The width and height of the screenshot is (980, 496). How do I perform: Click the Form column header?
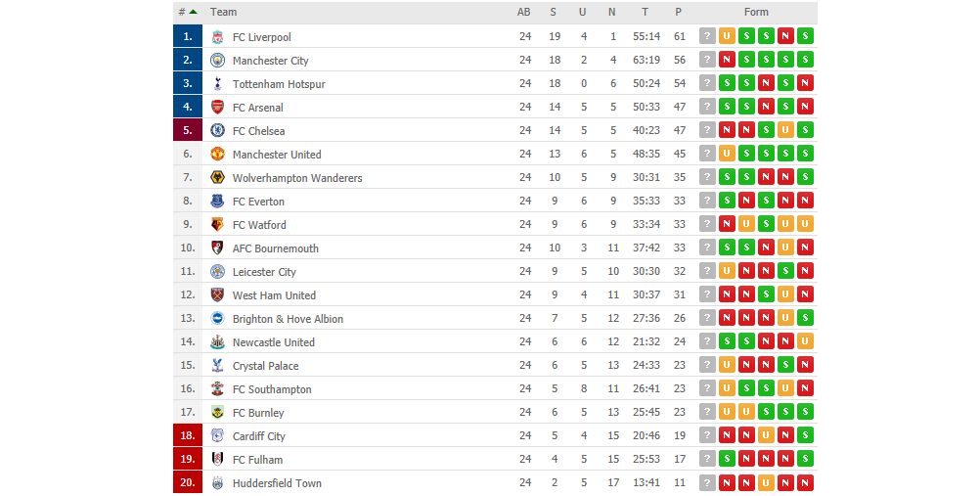[756, 12]
